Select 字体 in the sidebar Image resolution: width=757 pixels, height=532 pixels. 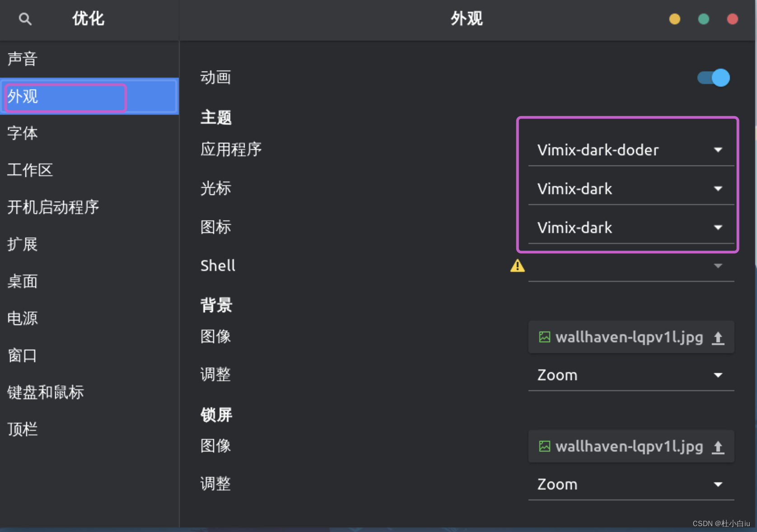click(x=89, y=133)
